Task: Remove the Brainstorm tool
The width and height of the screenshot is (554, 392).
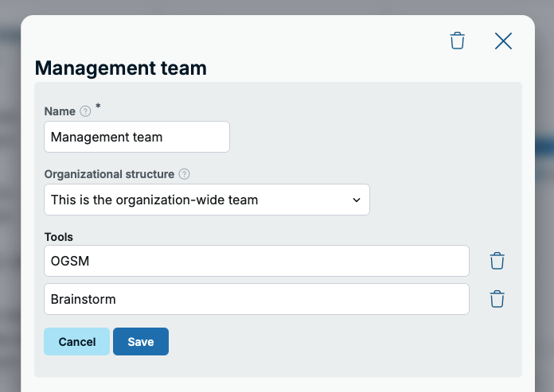Action: [x=497, y=299]
